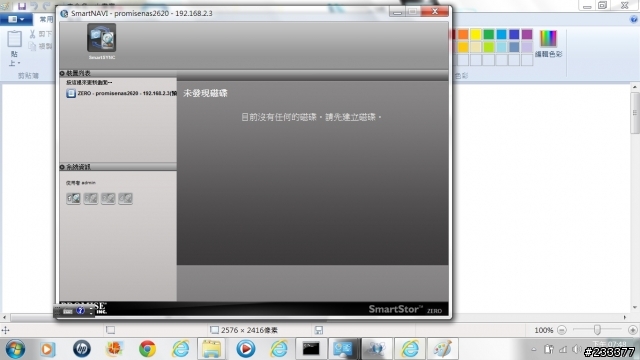
Task: Launch Google Chrome from taskbar
Action: coord(147,349)
